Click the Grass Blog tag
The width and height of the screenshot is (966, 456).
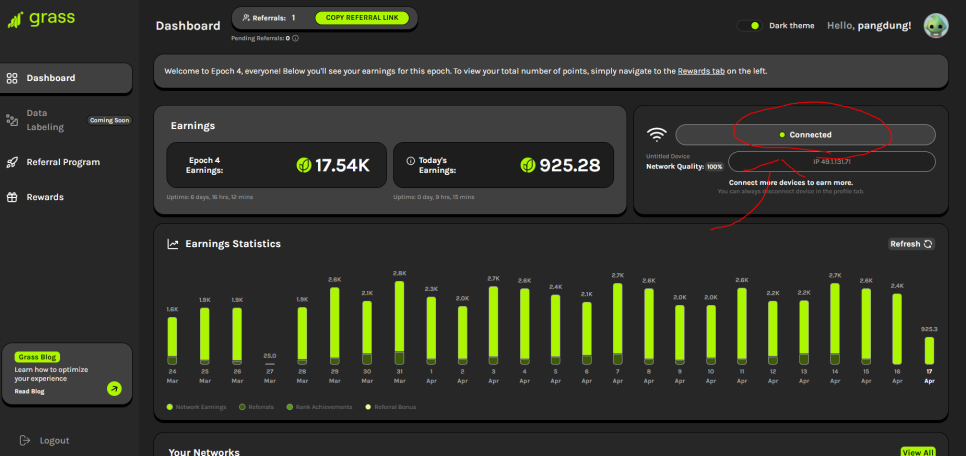pyautogui.click(x=37, y=357)
